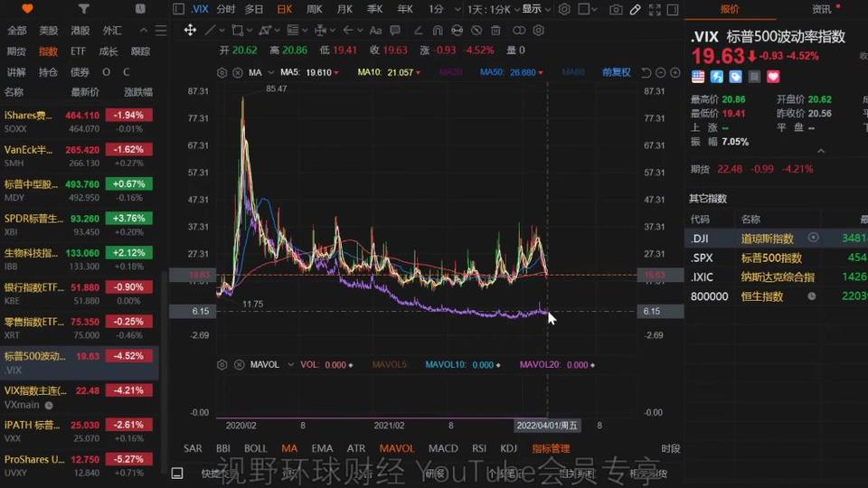The width and height of the screenshot is (868, 488).
Task: Select the rectangle shape tool
Action: (x=238, y=30)
